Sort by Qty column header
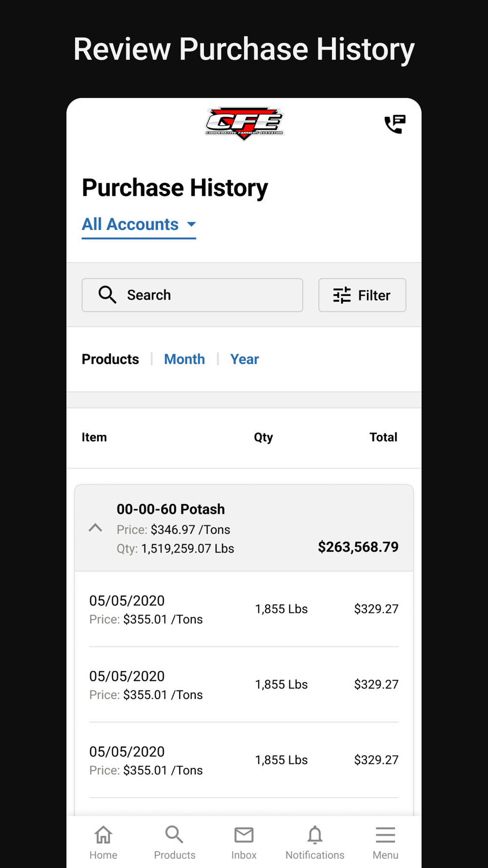This screenshot has width=488, height=868. point(264,437)
